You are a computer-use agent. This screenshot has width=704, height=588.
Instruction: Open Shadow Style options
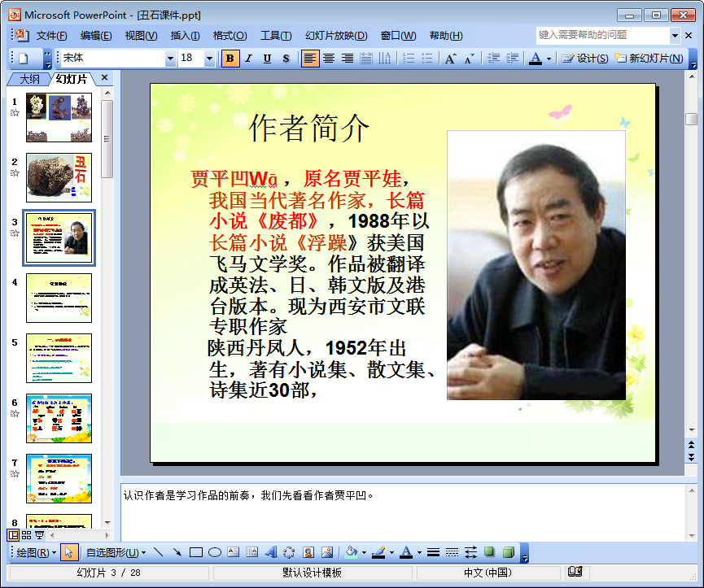click(489, 552)
